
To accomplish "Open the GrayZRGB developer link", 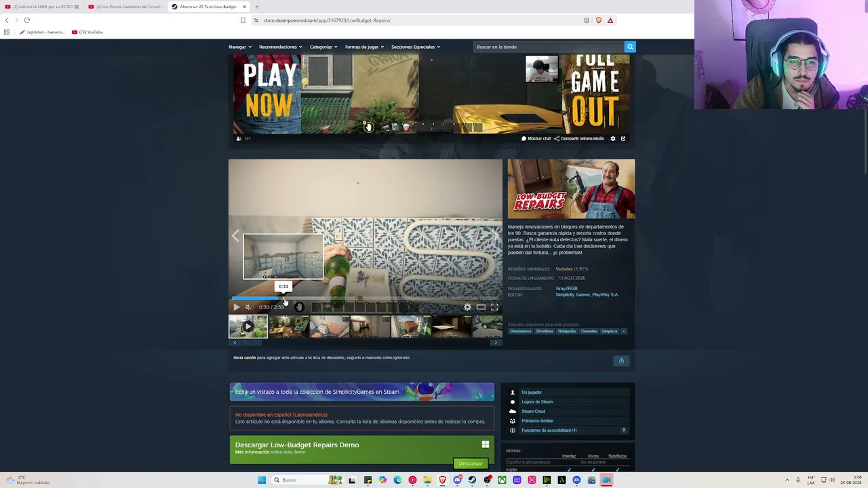I will [x=567, y=289].
